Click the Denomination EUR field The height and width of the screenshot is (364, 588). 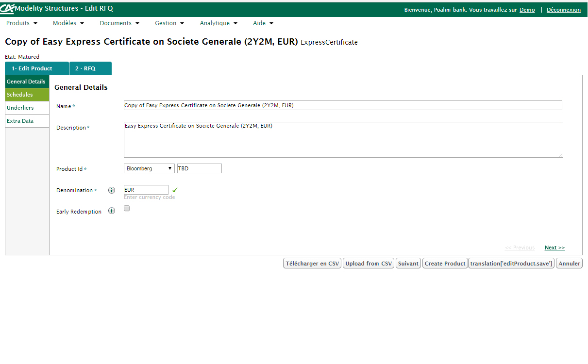point(146,190)
